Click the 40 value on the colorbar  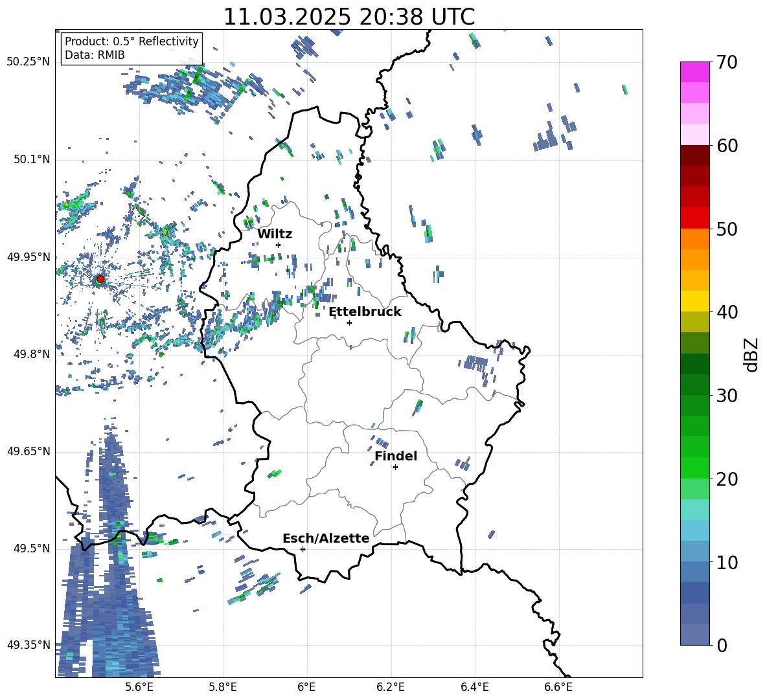pyautogui.click(x=727, y=312)
